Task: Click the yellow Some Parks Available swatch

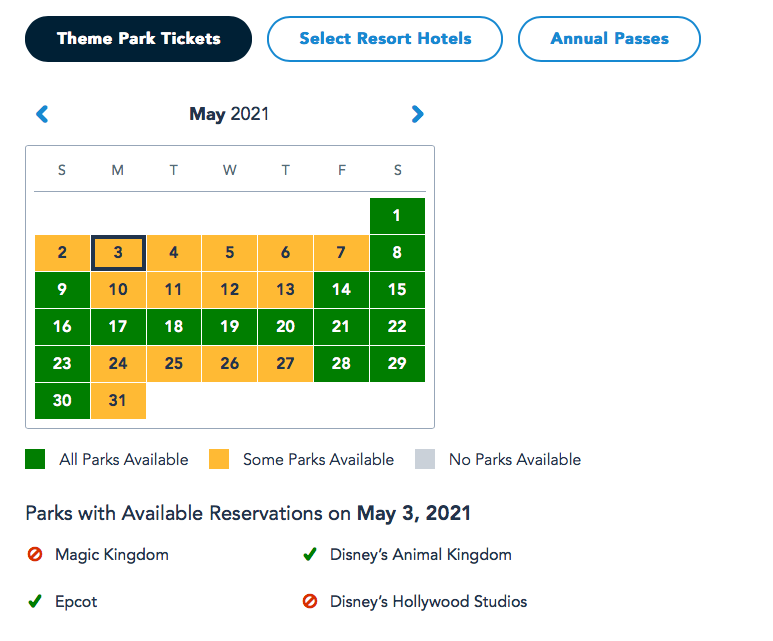Action: tap(218, 460)
